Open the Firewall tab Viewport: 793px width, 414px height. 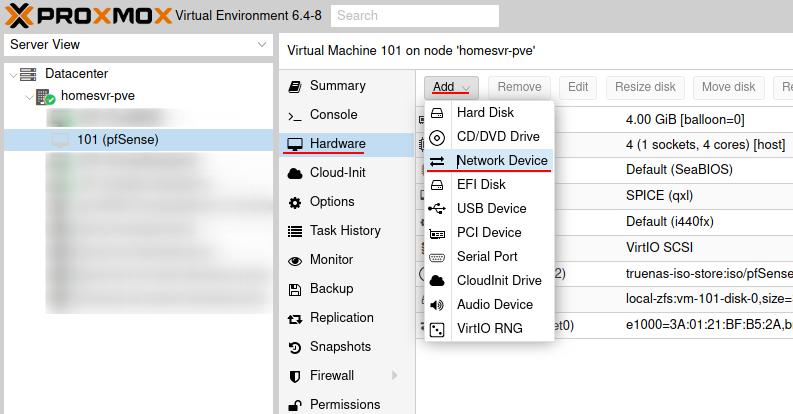pyautogui.click(x=347, y=375)
